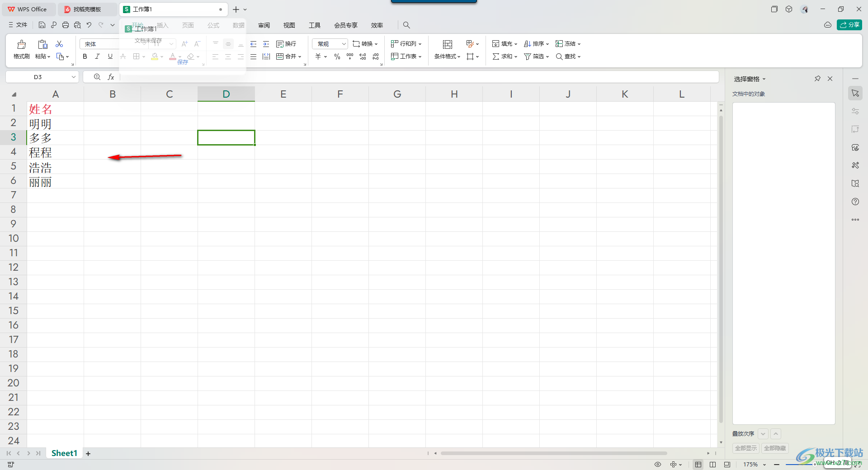The width and height of the screenshot is (868, 470).
Task: Toggle Italic formatting button
Action: pyautogui.click(x=97, y=56)
